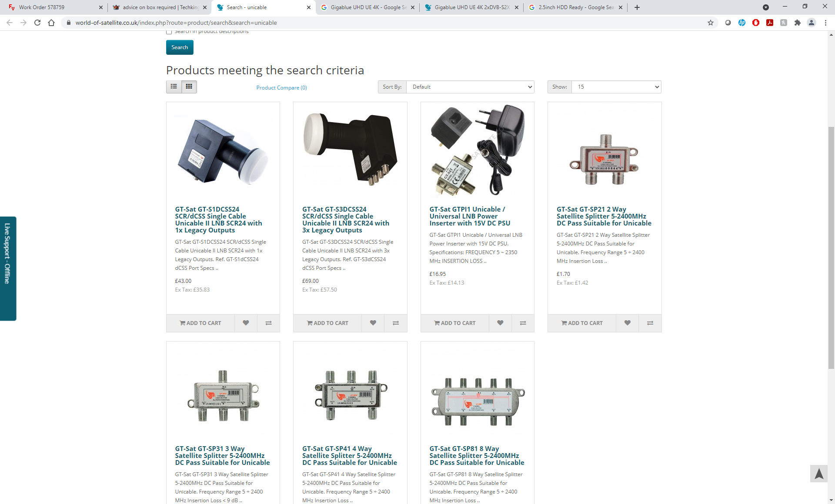Click the GT-SP31 3 Way Splitter image
This screenshot has width=835, height=504.
tap(223, 396)
